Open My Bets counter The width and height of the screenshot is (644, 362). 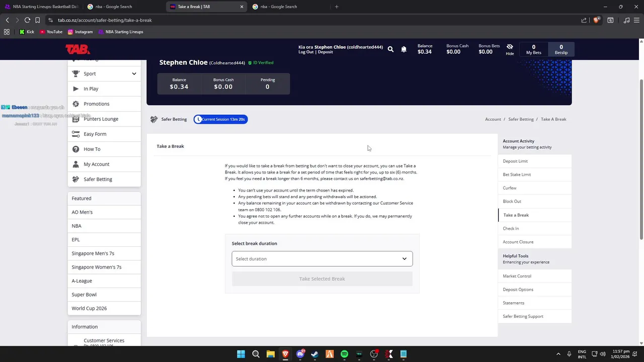534,49
